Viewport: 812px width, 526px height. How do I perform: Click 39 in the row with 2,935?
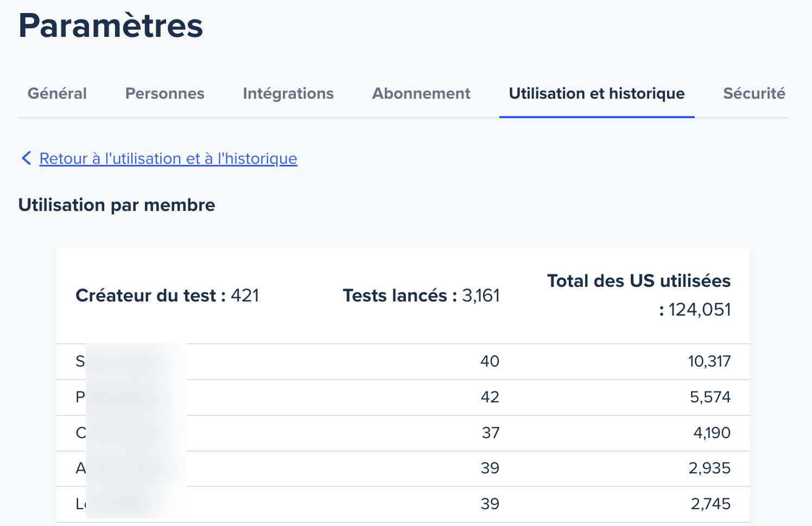tap(490, 468)
